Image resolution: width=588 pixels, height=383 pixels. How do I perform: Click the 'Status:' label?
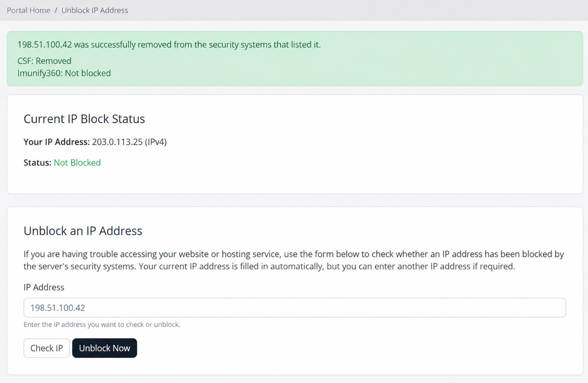pyautogui.click(x=37, y=163)
